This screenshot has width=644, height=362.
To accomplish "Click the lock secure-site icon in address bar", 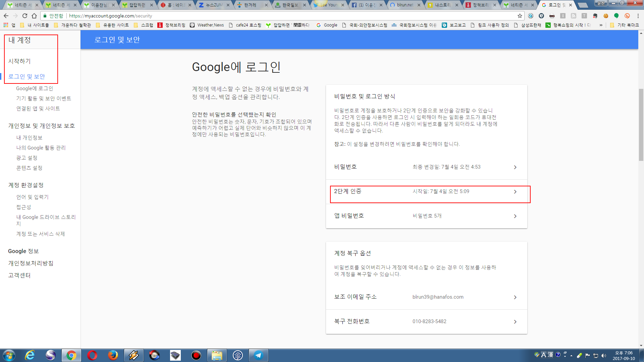I will pyautogui.click(x=45, y=16).
